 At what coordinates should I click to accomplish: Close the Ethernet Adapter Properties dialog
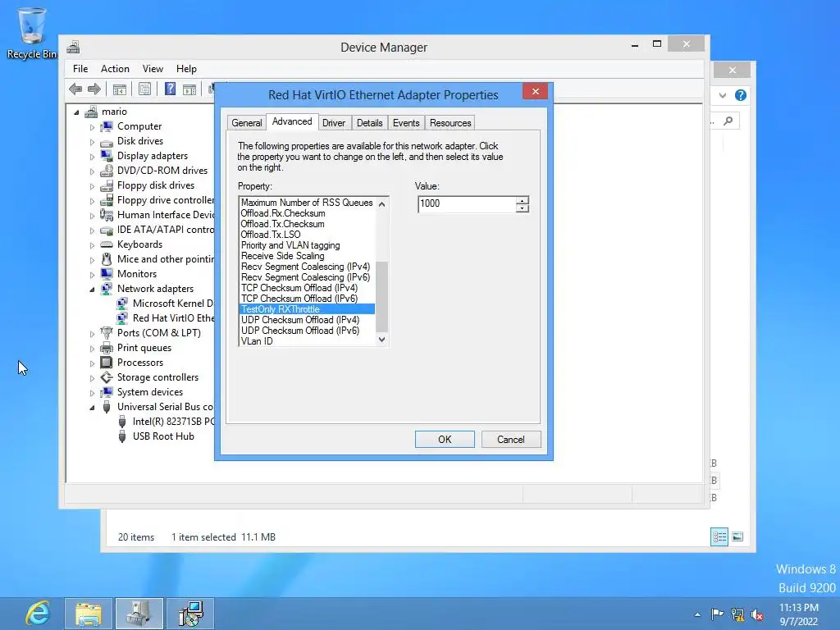click(x=535, y=92)
